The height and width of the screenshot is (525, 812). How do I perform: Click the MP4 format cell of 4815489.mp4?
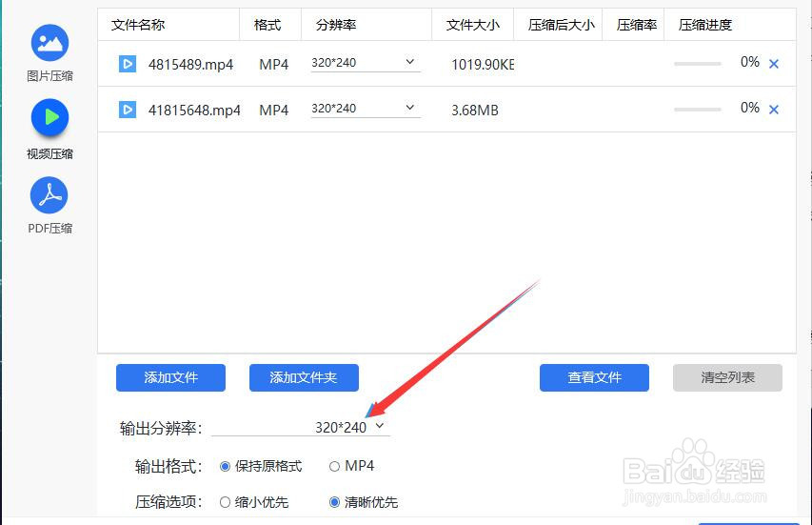[274, 65]
